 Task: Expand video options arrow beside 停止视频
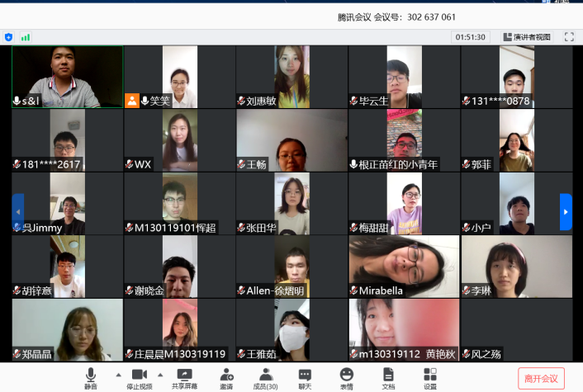point(159,375)
